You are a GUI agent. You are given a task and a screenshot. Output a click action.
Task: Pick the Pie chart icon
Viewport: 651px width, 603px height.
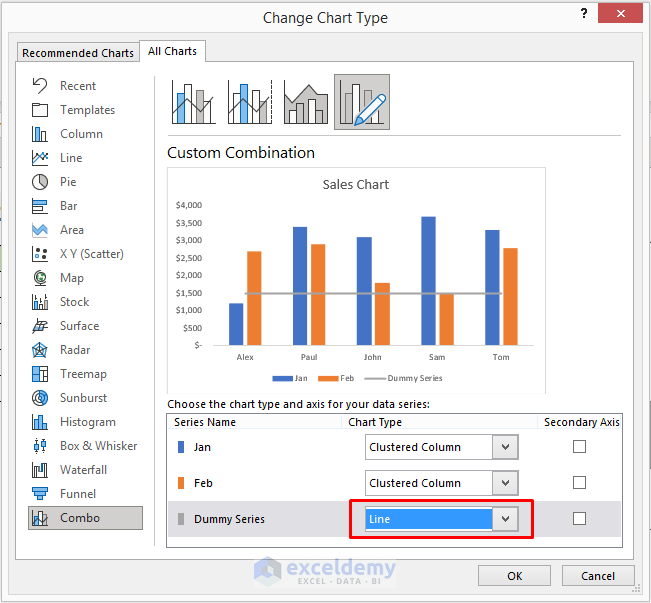pyautogui.click(x=40, y=182)
